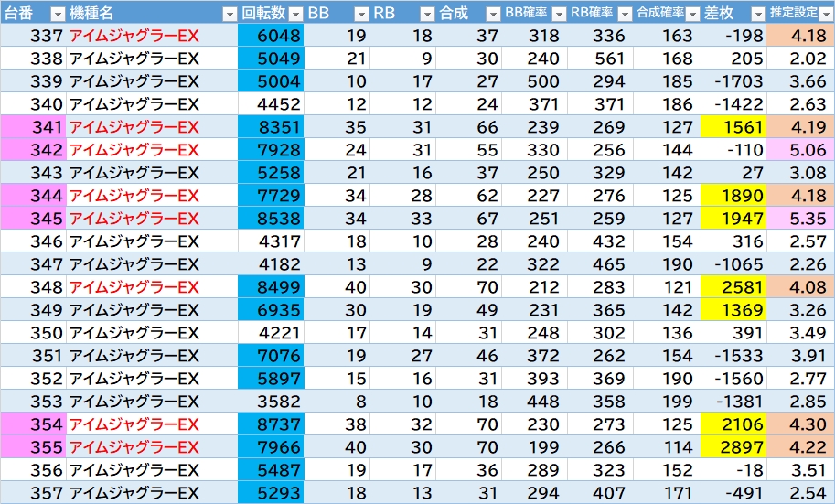
Task: Click the アイムジャグラーEX name in row 340
Action: pos(134,104)
